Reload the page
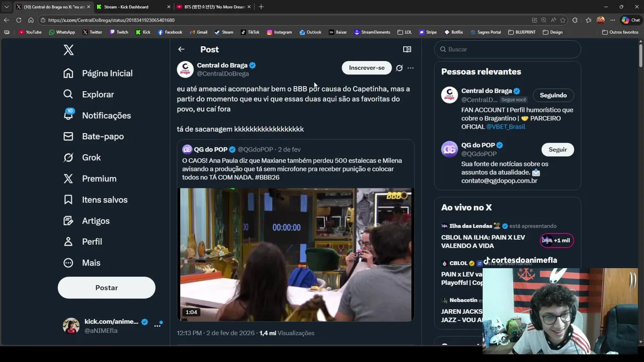Image resolution: width=644 pixels, height=362 pixels. pos(19,20)
